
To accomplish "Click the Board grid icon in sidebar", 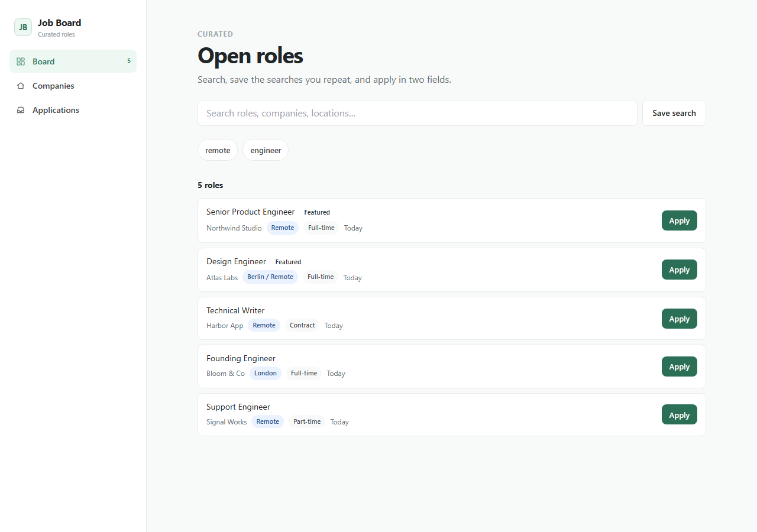I will click(21, 61).
